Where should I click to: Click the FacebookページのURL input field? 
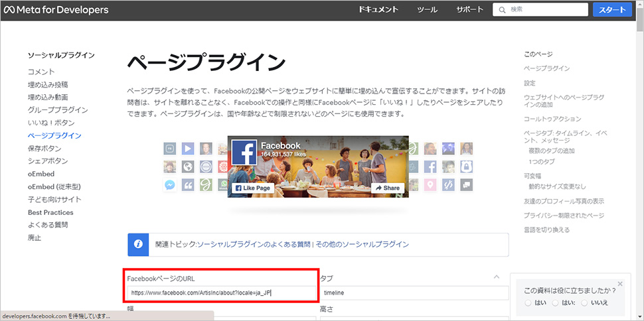click(221, 293)
